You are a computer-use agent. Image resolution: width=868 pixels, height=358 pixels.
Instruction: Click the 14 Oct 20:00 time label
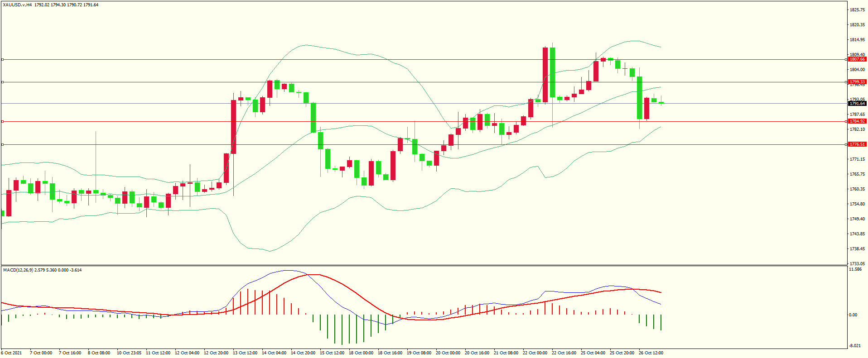pos(303,353)
